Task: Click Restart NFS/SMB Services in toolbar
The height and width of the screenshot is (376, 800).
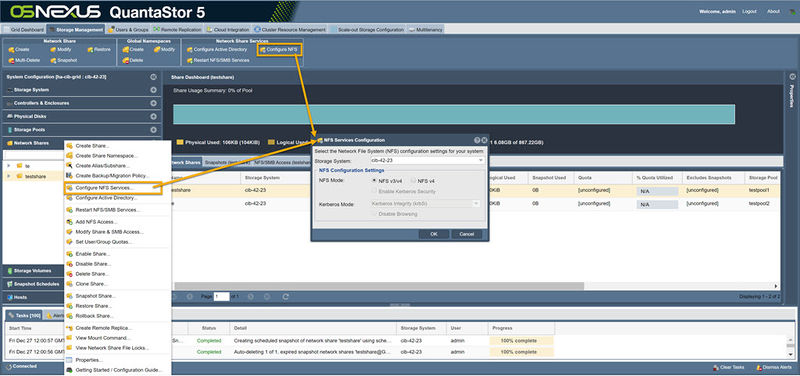Action: pos(218,60)
